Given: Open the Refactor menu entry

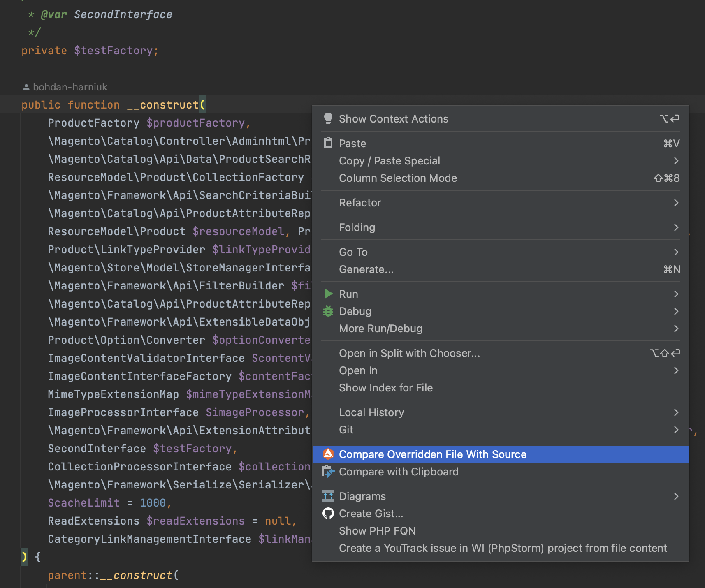Looking at the screenshot, I should [x=500, y=203].
